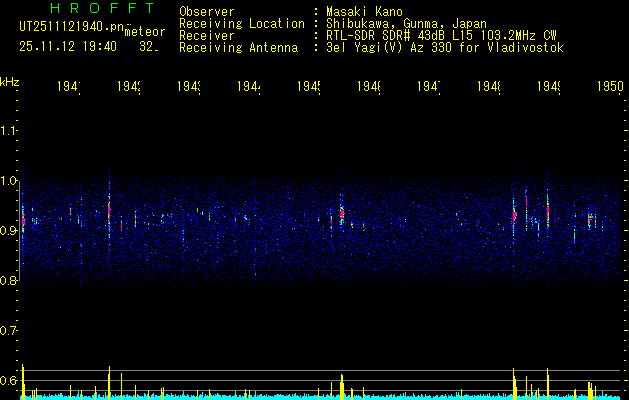Click the 1946 time axis label
The width and height of the screenshot is (629, 400).
tap(369, 86)
